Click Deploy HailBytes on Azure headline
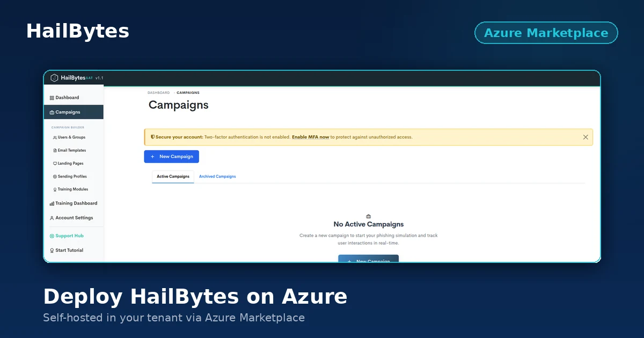Viewport: 644px width, 338px height. pyautogui.click(x=195, y=297)
